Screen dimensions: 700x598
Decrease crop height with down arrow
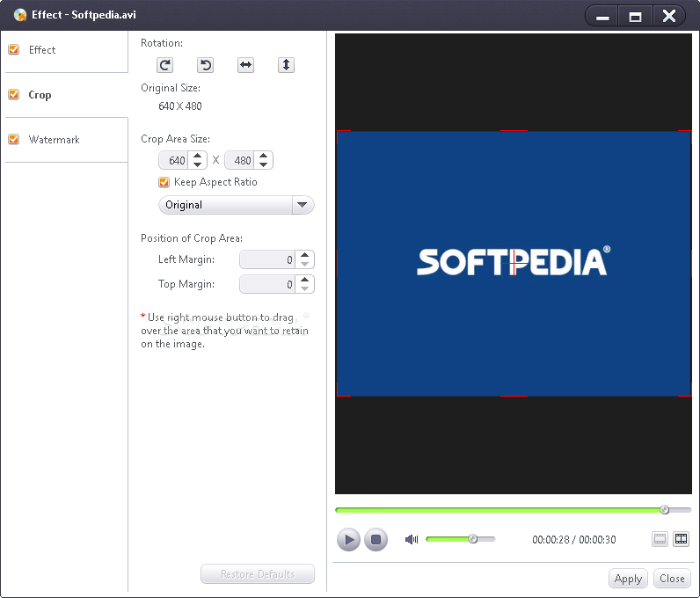(x=264, y=164)
